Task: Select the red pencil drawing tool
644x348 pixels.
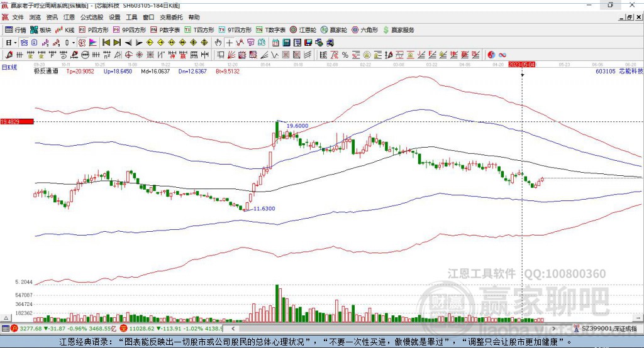Action: pyautogui.click(x=9, y=55)
